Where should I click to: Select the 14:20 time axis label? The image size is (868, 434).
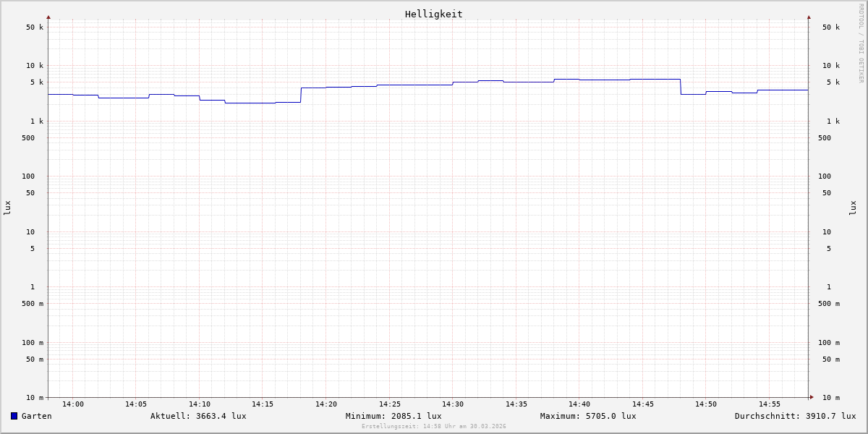point(326,404)
